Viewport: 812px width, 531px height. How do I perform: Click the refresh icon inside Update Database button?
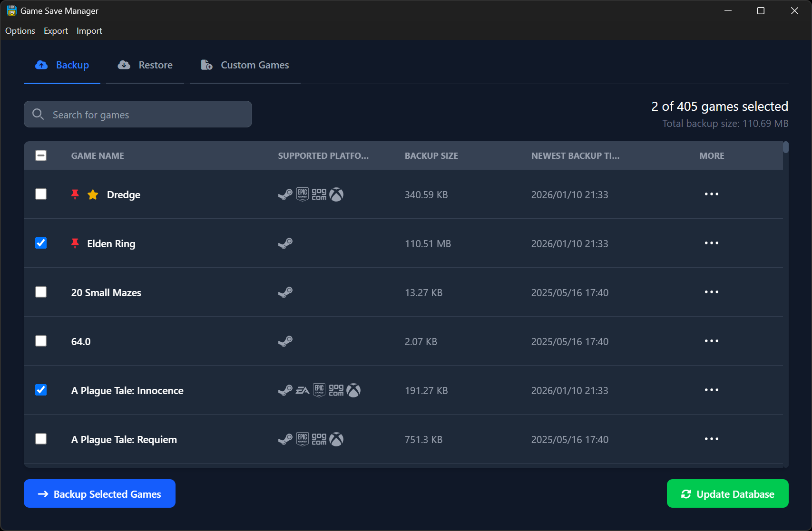[686, 494]
